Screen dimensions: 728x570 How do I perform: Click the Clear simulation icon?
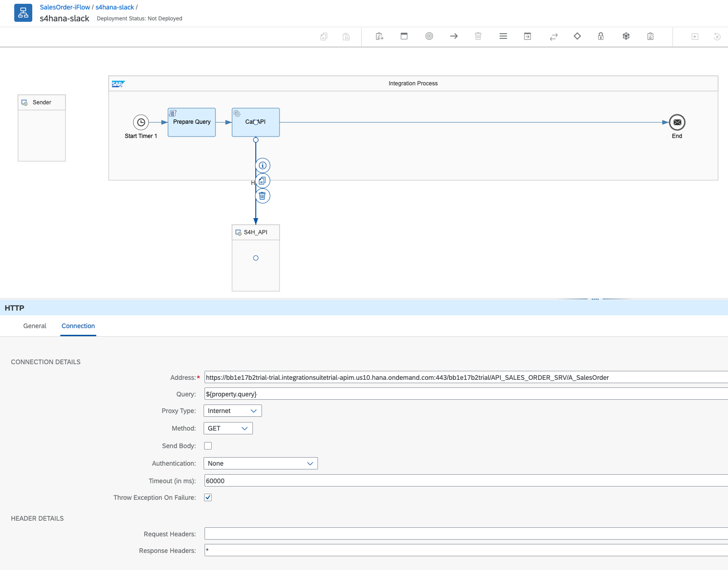(718, 37)
